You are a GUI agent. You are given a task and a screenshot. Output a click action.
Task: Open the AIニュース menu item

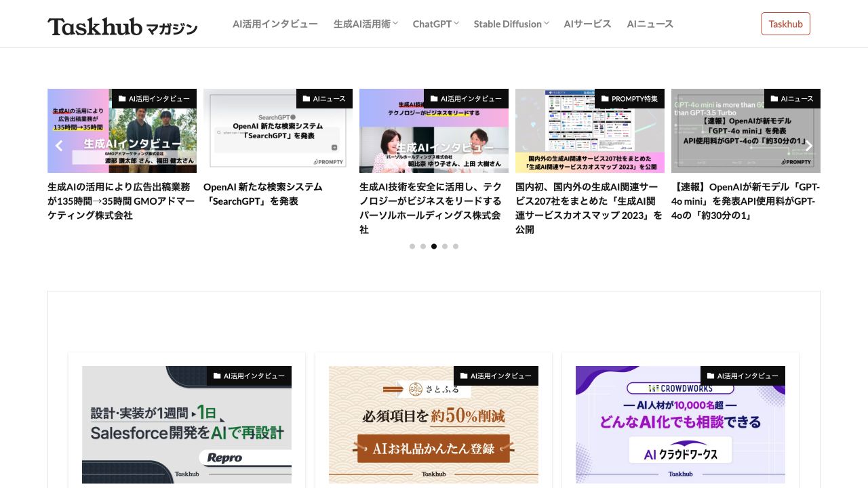point(650,24)
